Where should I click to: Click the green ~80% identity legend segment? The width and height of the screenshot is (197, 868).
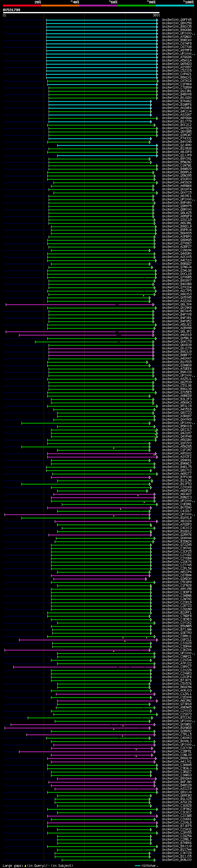pos(136,6)
